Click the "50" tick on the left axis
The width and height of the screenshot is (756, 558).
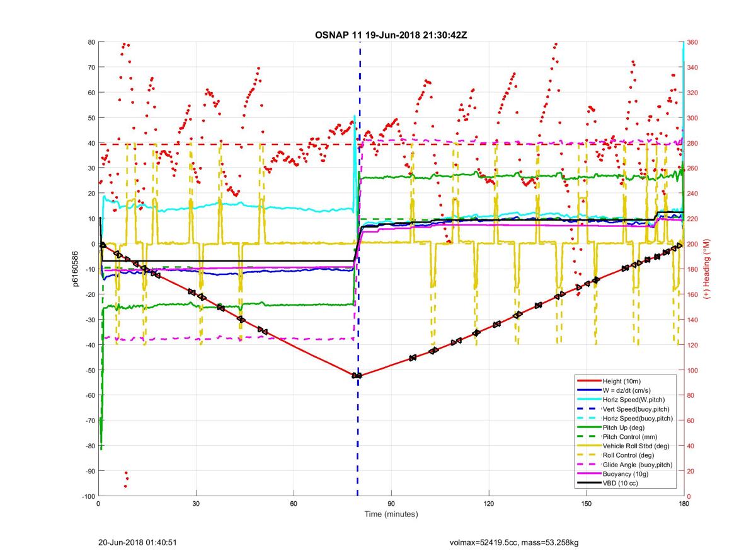point(91,118)
